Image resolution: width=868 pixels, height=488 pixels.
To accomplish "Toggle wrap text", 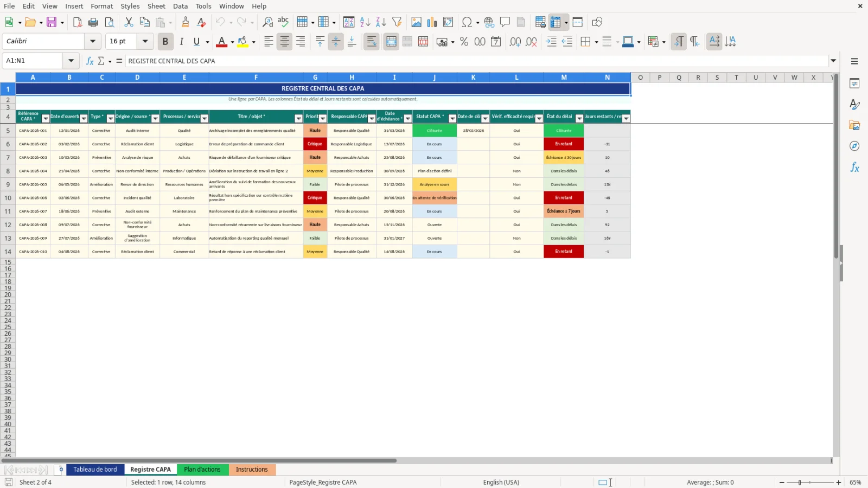I will click(372, 42).
